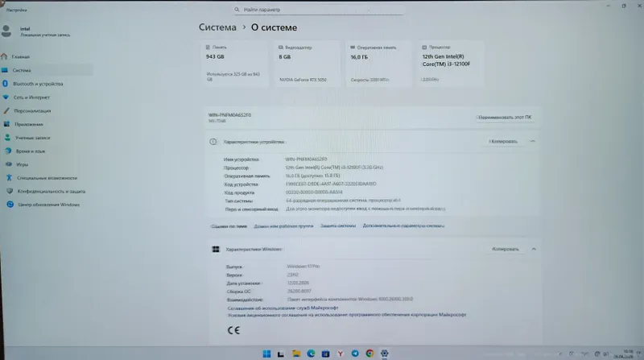
Task: Open Домен или рабочая группа link
Action: click(x=283, y=226)
